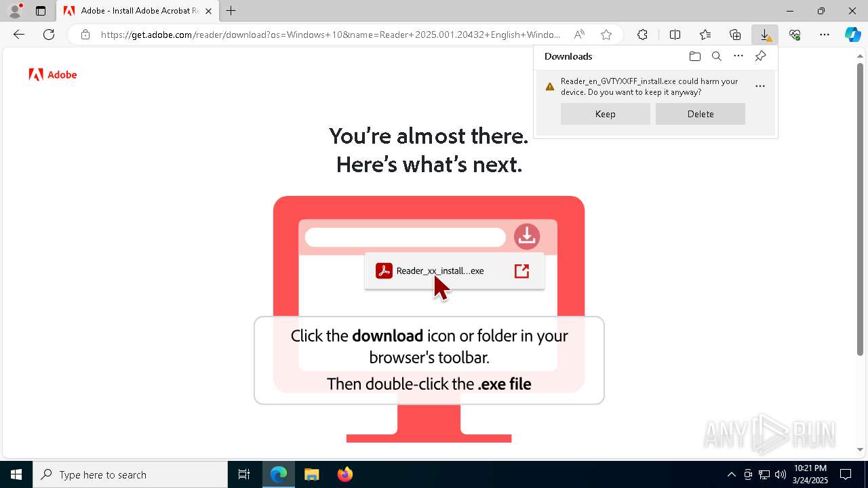Screen dimensions: 868x488
Task: Open the Collections icon
Action: point(735,35)
